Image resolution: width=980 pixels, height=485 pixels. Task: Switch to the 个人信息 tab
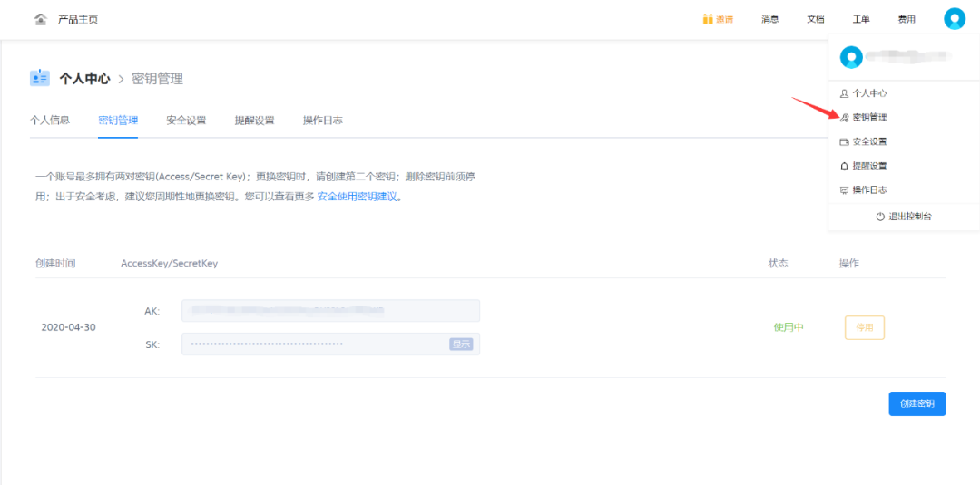(50, 121)
